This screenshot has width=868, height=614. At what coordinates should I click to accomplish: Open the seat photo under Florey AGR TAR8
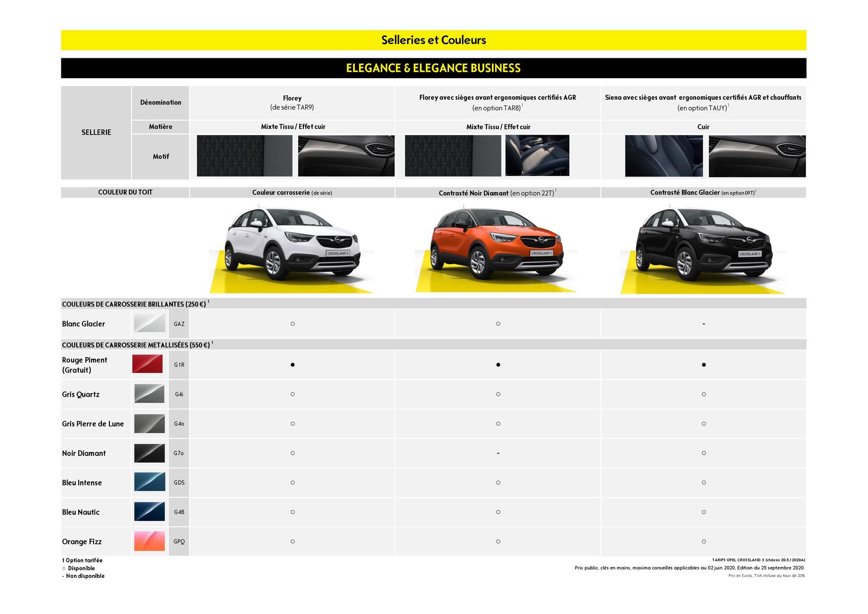[x=537, y=156]
